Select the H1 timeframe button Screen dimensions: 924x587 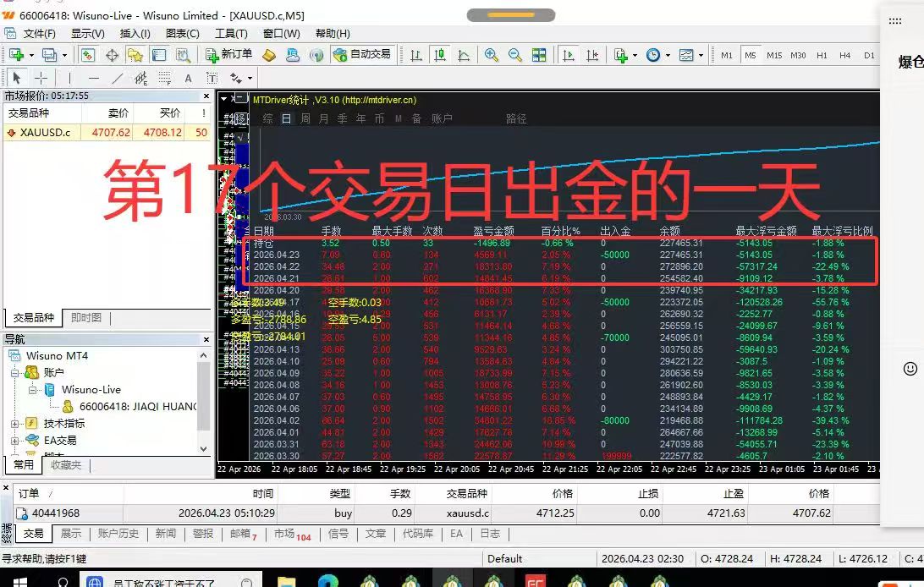pos(822,54)
